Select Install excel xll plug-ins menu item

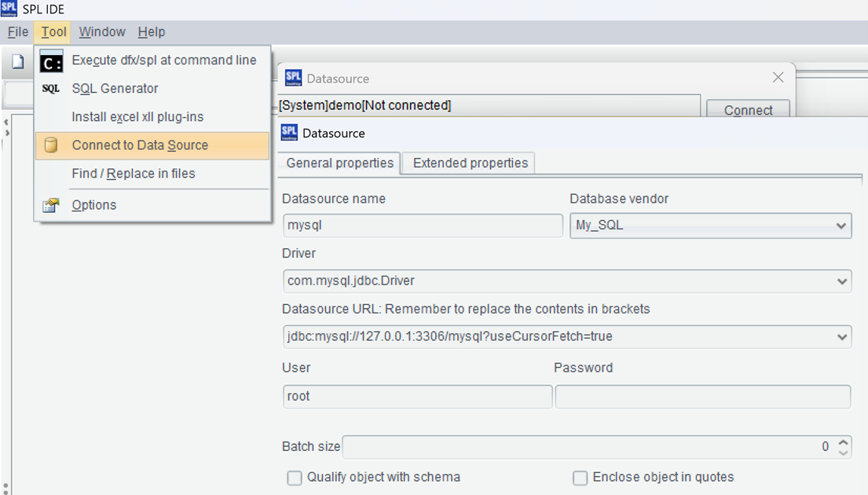tap(137, 117)
